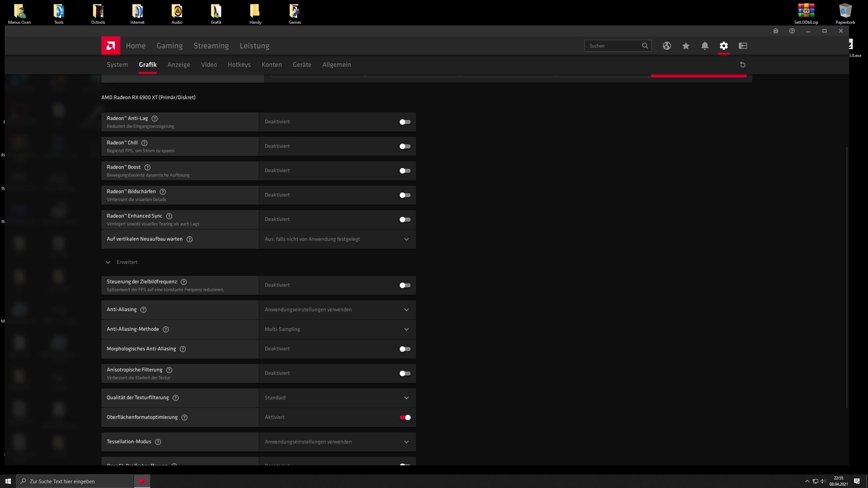Open the Tessellation-Modus dropdown
868x488 pixels.
click(337, 442)
